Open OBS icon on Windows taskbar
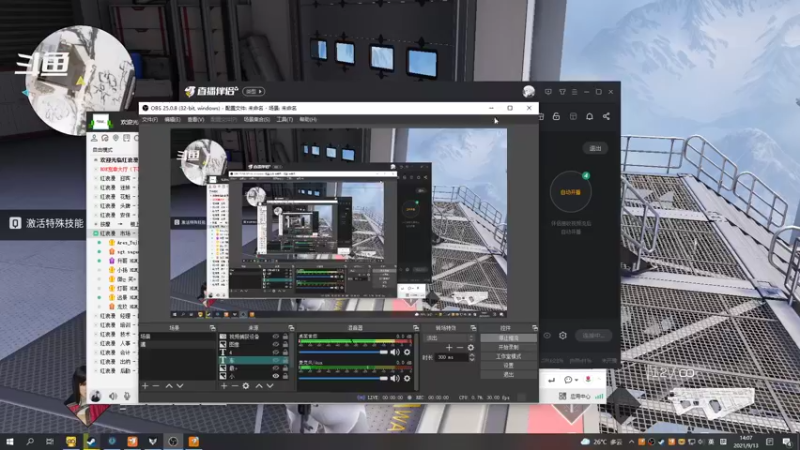The image size is (800, 450). 173,442
